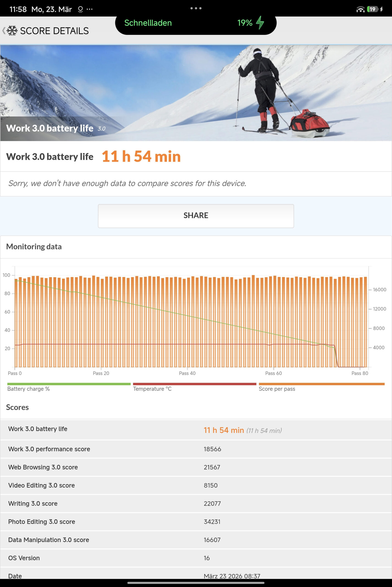The height and width of the screenshot is (587, 392).
Task: Select the Work 3.0 performance score row
Action: pyautogui.click(x=196, y=449)
